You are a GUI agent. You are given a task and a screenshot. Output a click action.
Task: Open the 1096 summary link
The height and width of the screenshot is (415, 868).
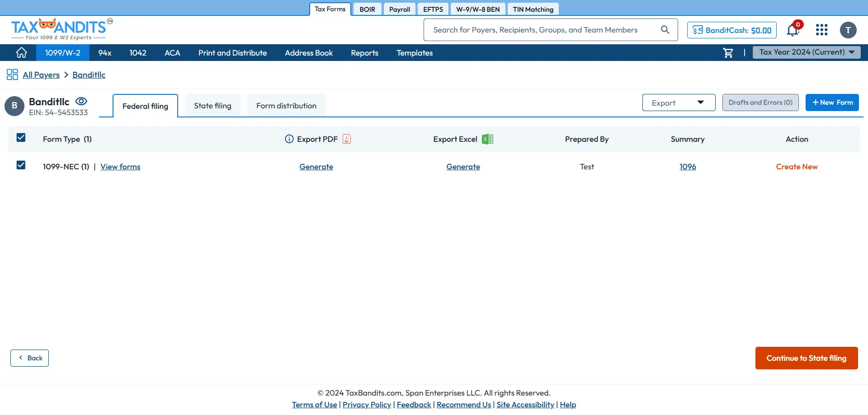point(688,167)
